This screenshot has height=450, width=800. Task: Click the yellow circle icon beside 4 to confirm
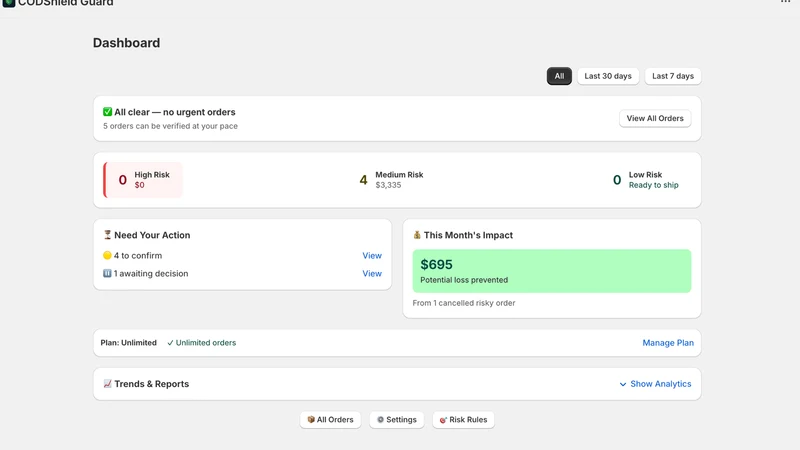(x=107, y=255)
